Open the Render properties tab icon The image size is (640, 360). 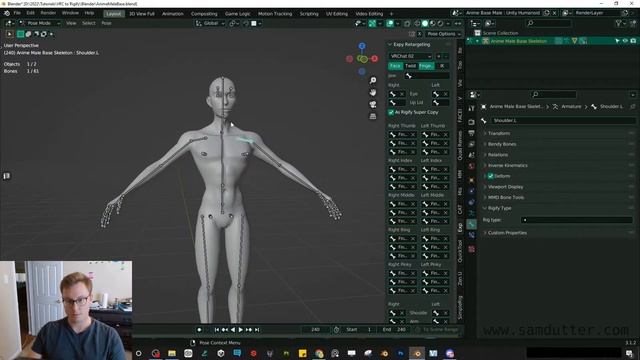coord(471,122)
